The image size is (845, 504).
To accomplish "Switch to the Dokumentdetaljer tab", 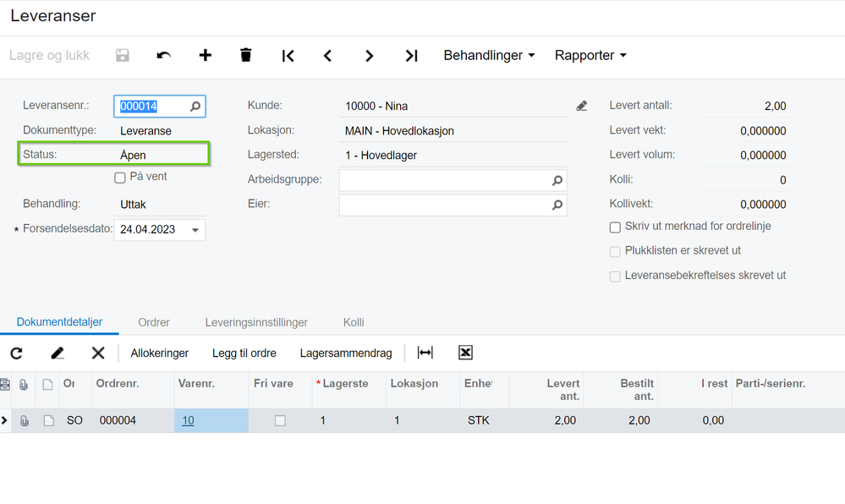I will pos(59,322).
